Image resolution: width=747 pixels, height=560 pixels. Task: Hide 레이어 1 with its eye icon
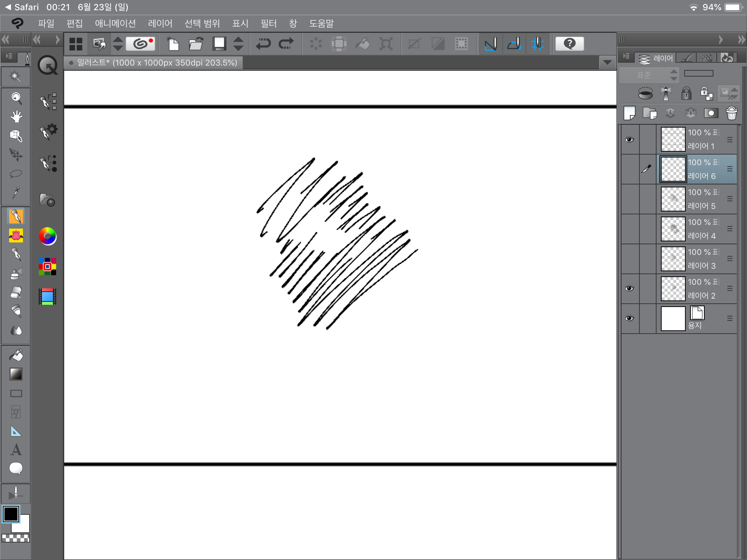(630, 140)
